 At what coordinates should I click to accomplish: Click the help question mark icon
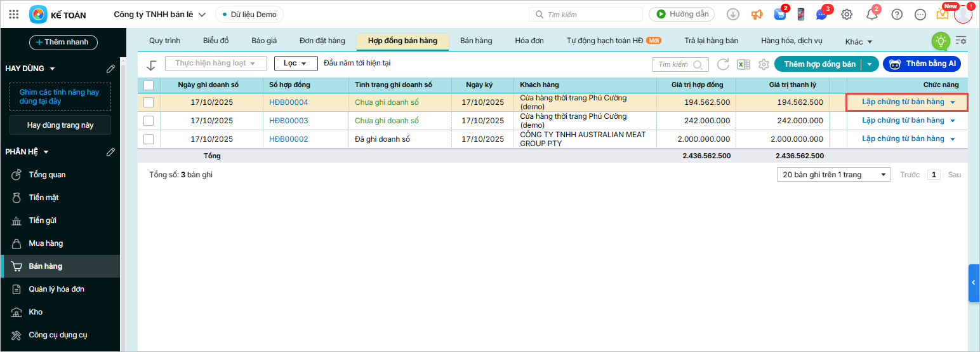point(897,15)
